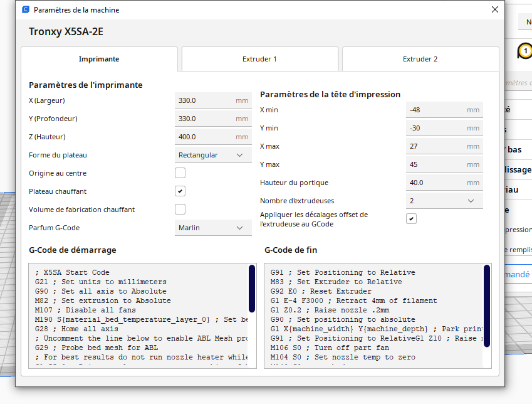Click the 'M107 ; Disable all fans' line
The image size is (532, 404).
pos(85,311)
